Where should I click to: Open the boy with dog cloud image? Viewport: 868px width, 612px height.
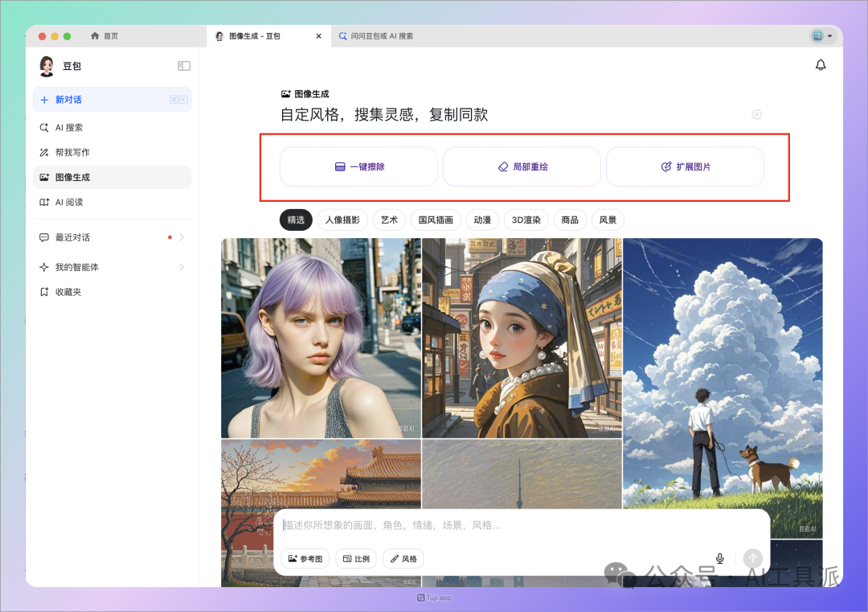coord(723,388)
